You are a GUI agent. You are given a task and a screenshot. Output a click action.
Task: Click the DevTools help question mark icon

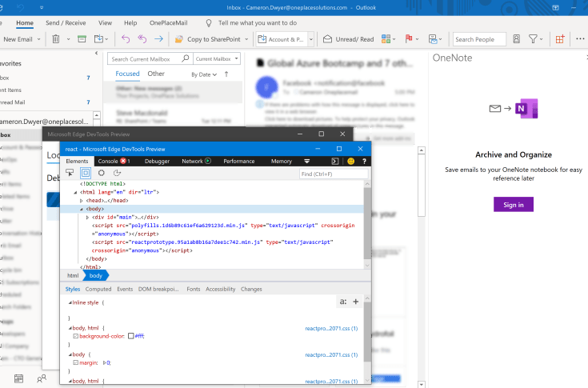(364, 162)
